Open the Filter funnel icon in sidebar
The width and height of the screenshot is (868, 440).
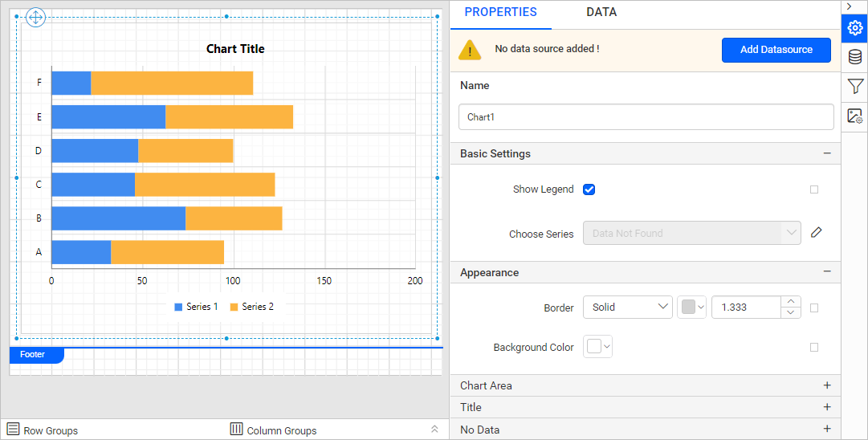pos(855,86)
